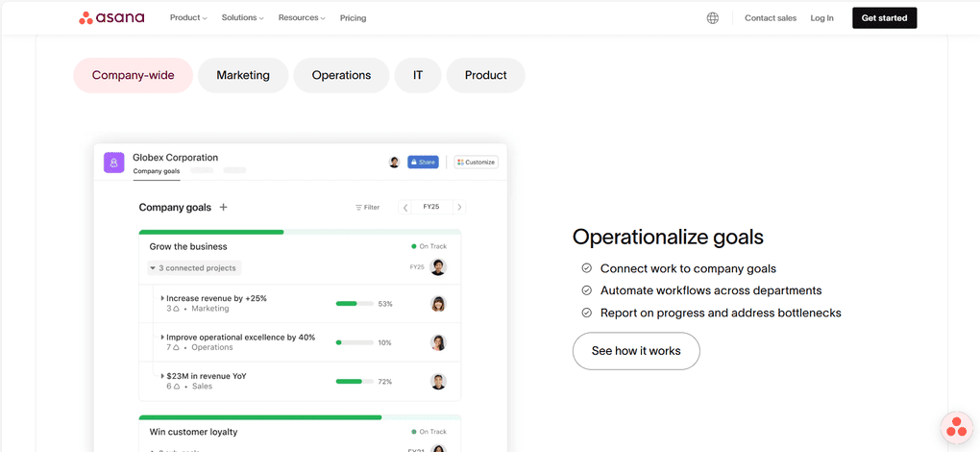Click the 72% progress bar
Viewport: 980px width, 452px height.
click(x=355, y=382)
